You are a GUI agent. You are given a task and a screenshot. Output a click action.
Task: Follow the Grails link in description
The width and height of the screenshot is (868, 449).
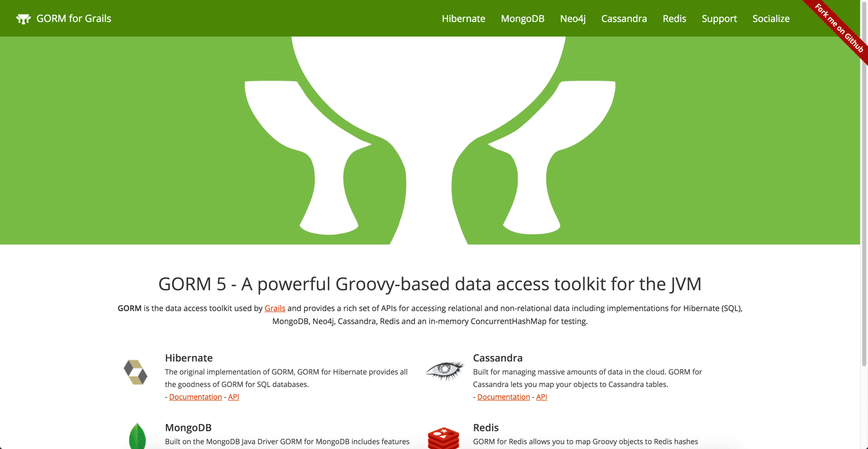pyautogui.click(x=275, y=309)
